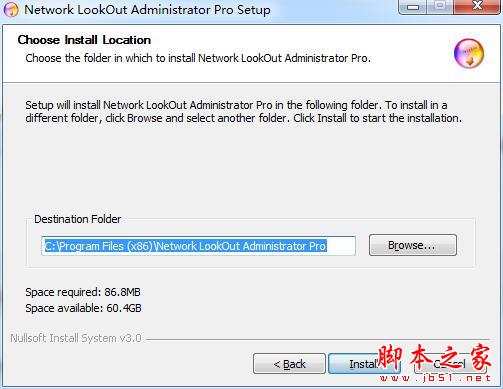Click the disabled maximize window button
Image resolution: width=503 pixels, height=389 pixels.
click(440, 6)
